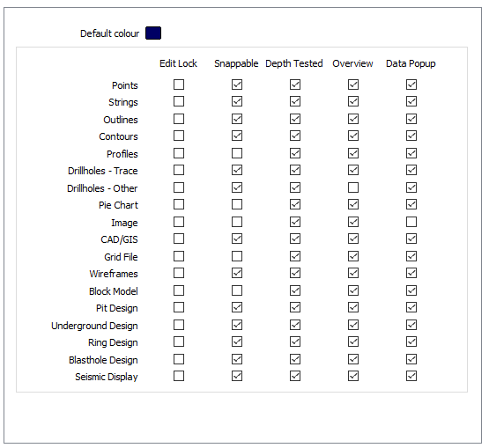Enable Edit Lock for Drillholes - Trace
Image resolution: width=489 pixels, height=448 pixels.
point(179,170)
